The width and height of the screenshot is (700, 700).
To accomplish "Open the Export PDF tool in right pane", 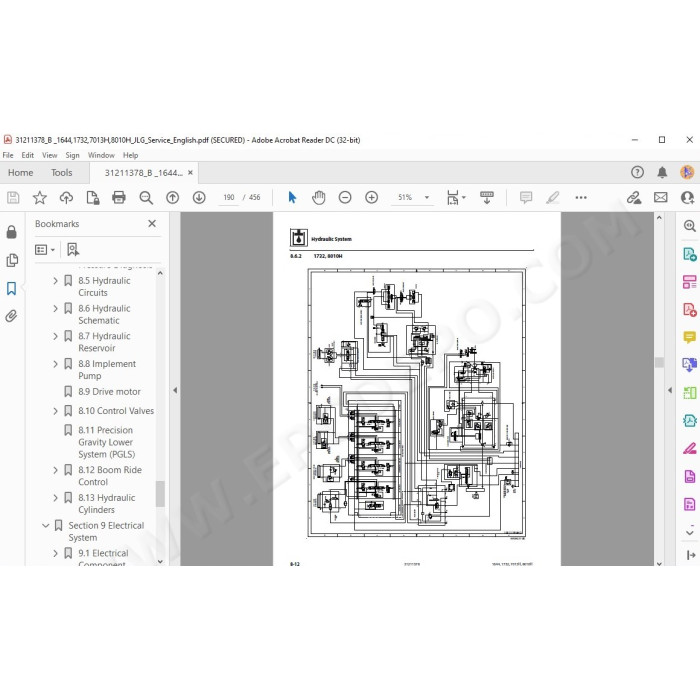I will pos(689,254).
